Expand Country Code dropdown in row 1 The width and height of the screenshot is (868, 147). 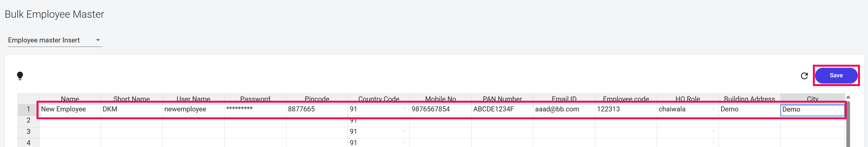click(404, 109)
